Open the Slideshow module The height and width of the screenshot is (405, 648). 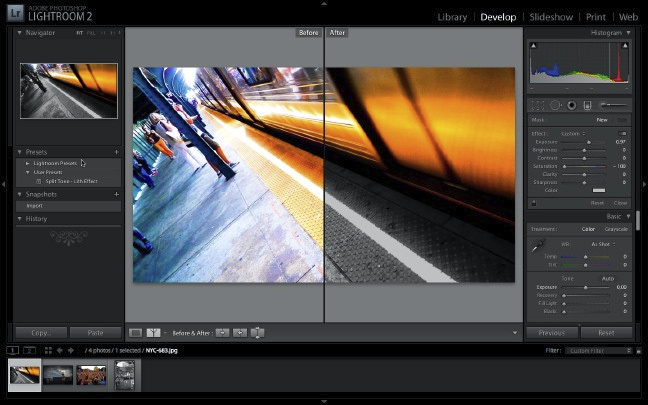pos(551,17)
